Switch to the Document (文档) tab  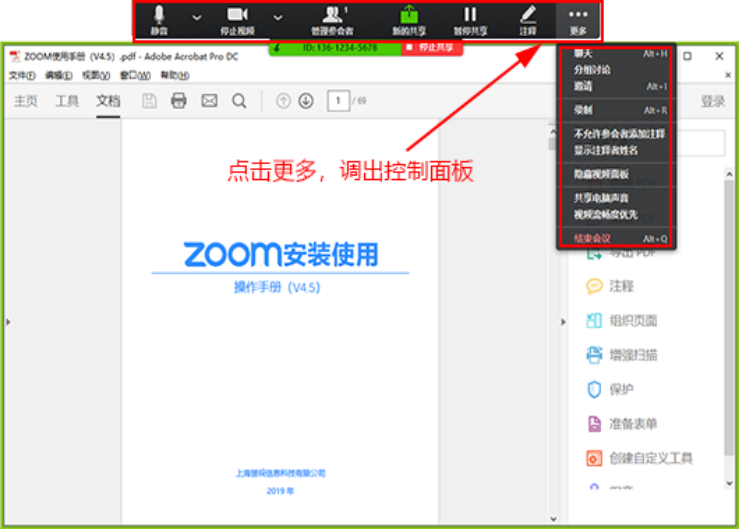[108, 101]
